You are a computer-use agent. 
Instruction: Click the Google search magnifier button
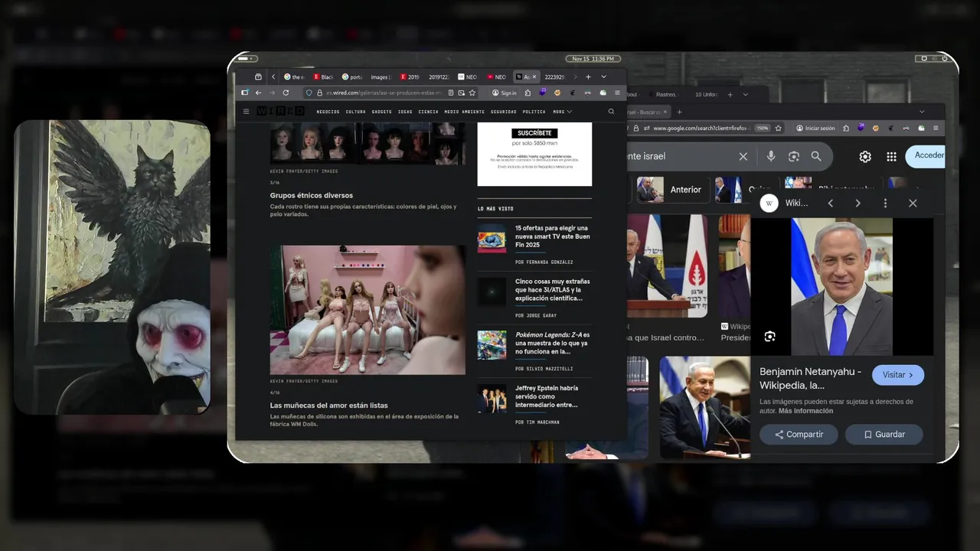pyautogui.click(x=816, y=156)
